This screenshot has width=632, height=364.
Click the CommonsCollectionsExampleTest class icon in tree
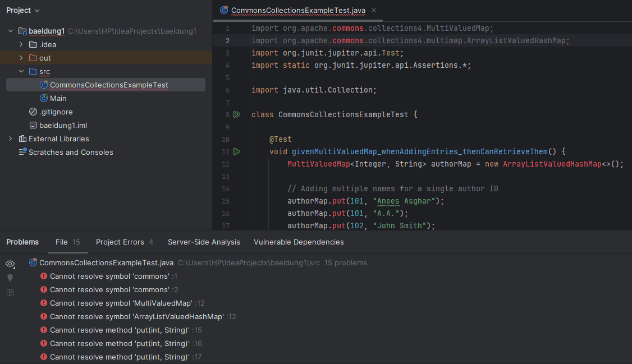(x=44, y=85)
